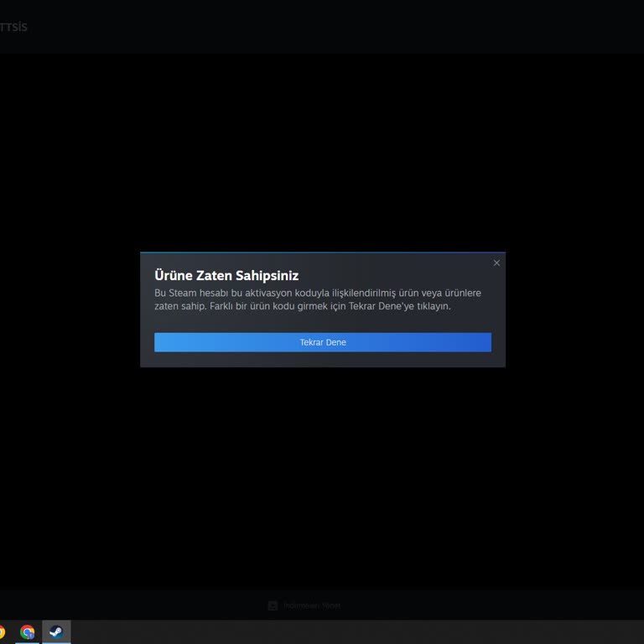This screenshot has height=644, width=644.
Task: Open Steam from the taskbar
Action: (56, 631)
